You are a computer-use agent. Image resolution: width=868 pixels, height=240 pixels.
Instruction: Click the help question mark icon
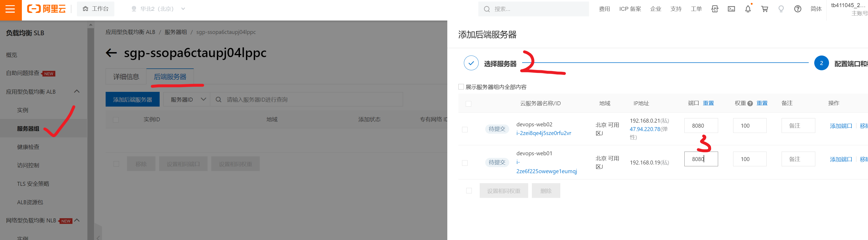pyautogui.click(x=798, y=9)
